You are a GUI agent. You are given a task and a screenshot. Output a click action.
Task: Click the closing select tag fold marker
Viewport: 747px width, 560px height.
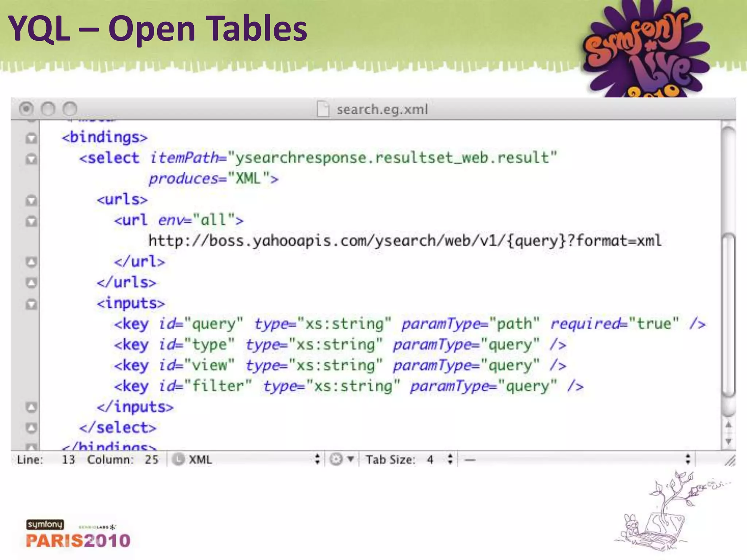tap(31, 428)
